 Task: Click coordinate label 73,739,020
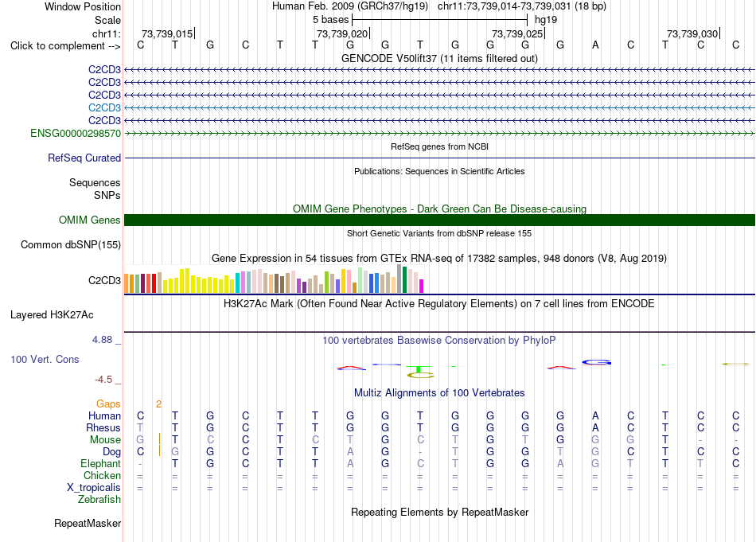(x=342, y=33)
